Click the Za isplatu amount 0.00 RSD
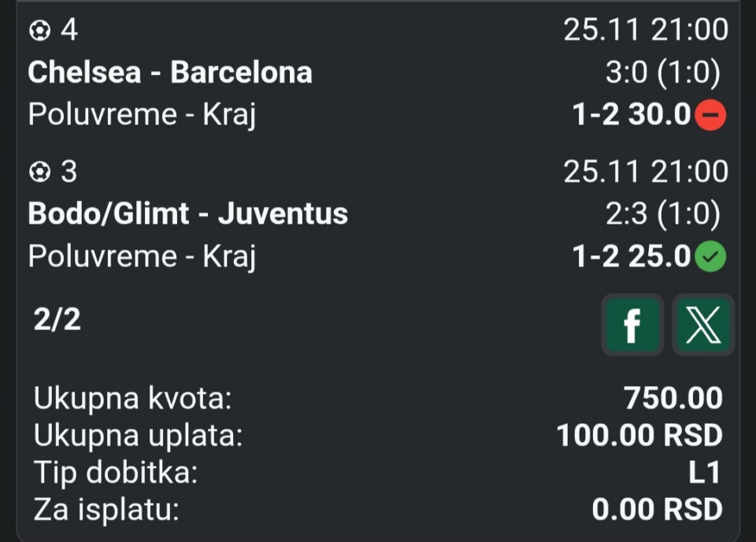756x542 pixels. point(656,509)
